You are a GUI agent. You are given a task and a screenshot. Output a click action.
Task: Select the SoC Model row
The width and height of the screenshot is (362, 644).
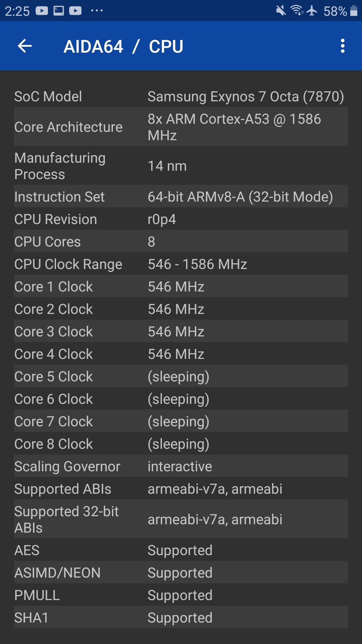coord(181,96)
